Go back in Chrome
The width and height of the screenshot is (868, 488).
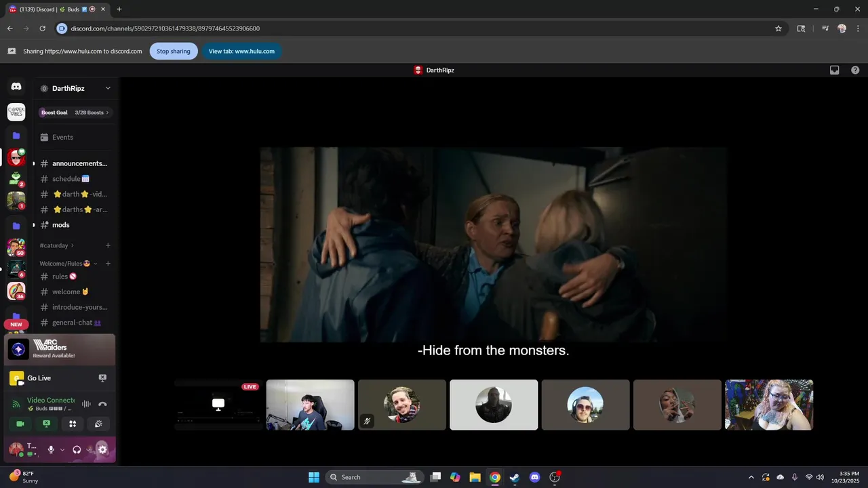9,28
